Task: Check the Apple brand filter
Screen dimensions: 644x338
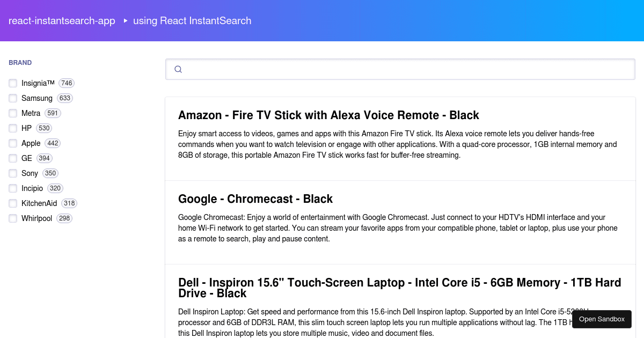Action: coord(12,143)
